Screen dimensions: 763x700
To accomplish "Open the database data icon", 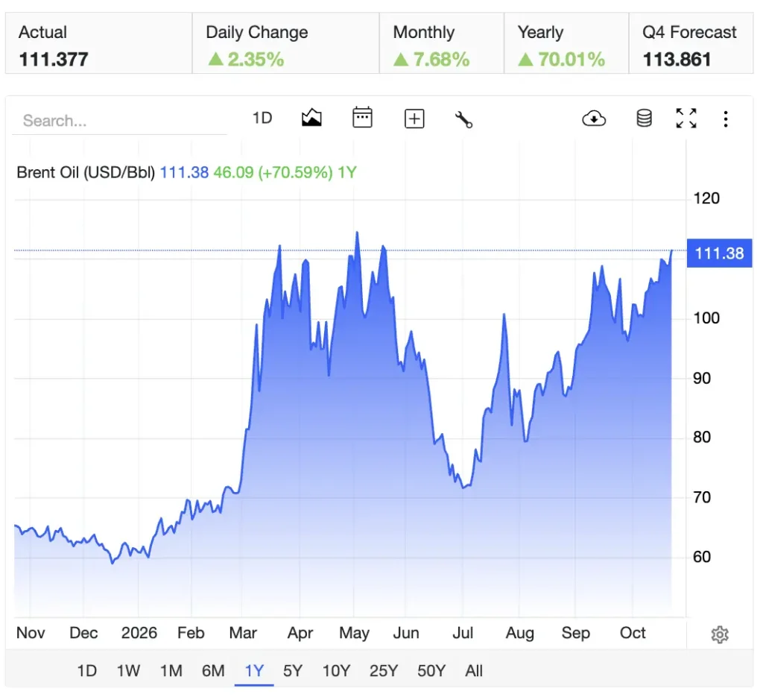I will [644, 119].
